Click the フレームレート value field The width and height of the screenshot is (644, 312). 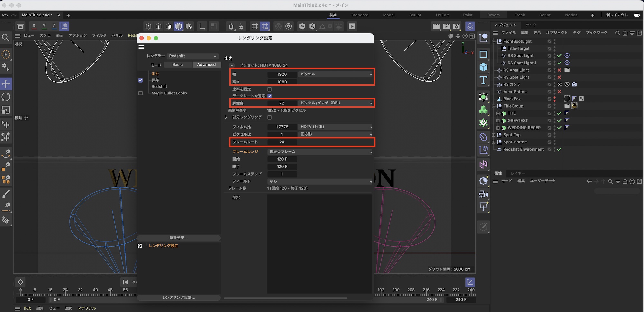click(x=282, y=142)
